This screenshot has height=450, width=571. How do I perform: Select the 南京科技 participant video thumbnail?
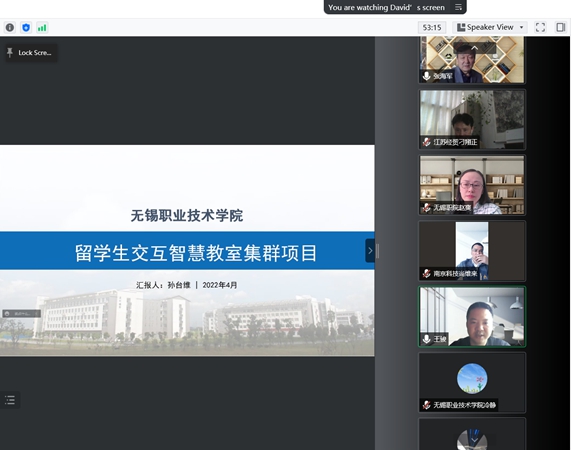[x=472, y=251]
